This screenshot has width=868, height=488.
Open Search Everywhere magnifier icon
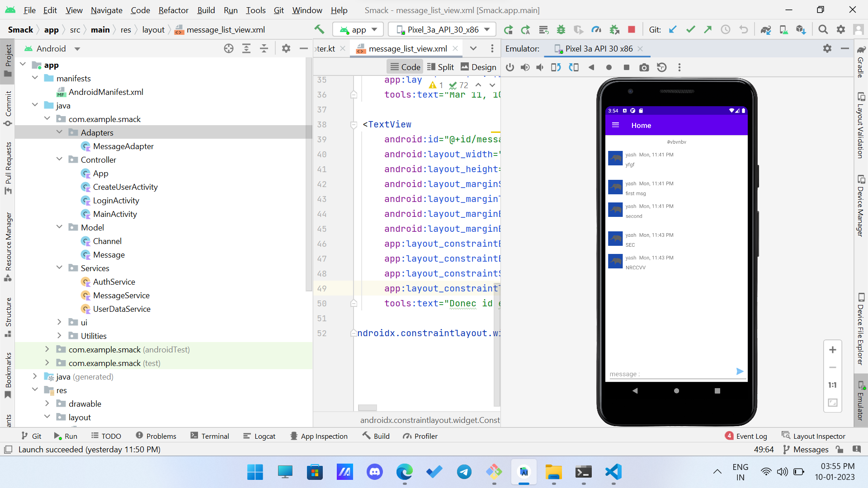tap(823, 30)
